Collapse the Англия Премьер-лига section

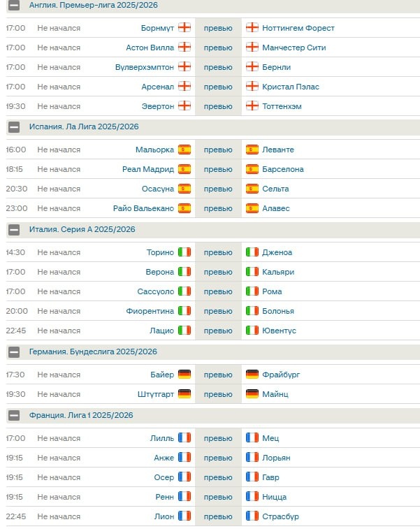click(x=13, y=6)
